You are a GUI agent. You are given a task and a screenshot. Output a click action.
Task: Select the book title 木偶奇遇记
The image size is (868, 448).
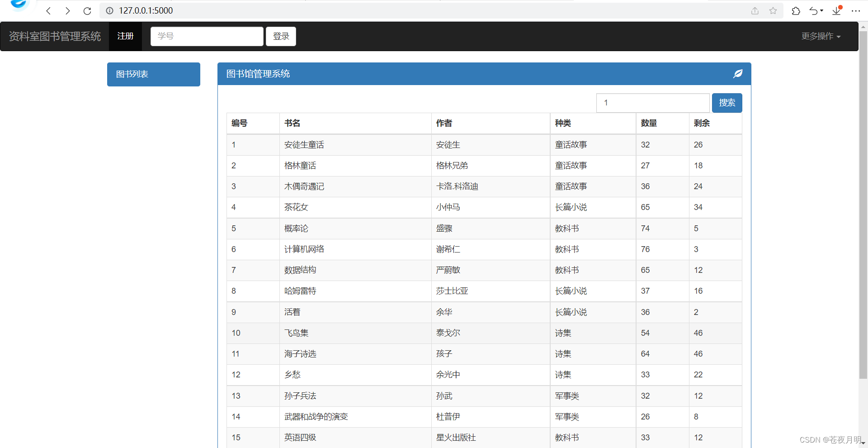click(304, 186)
